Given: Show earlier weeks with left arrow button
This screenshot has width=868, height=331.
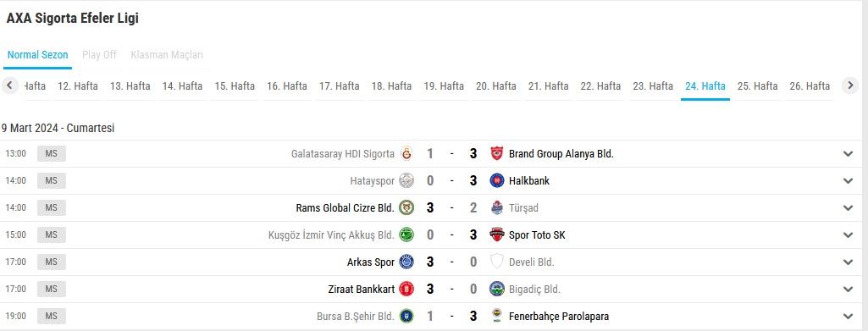Looking at the screenshot, I should tap(10, 86).
